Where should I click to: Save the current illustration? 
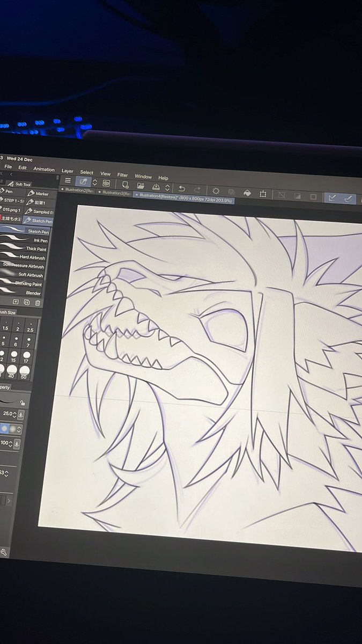click(156, 186)
